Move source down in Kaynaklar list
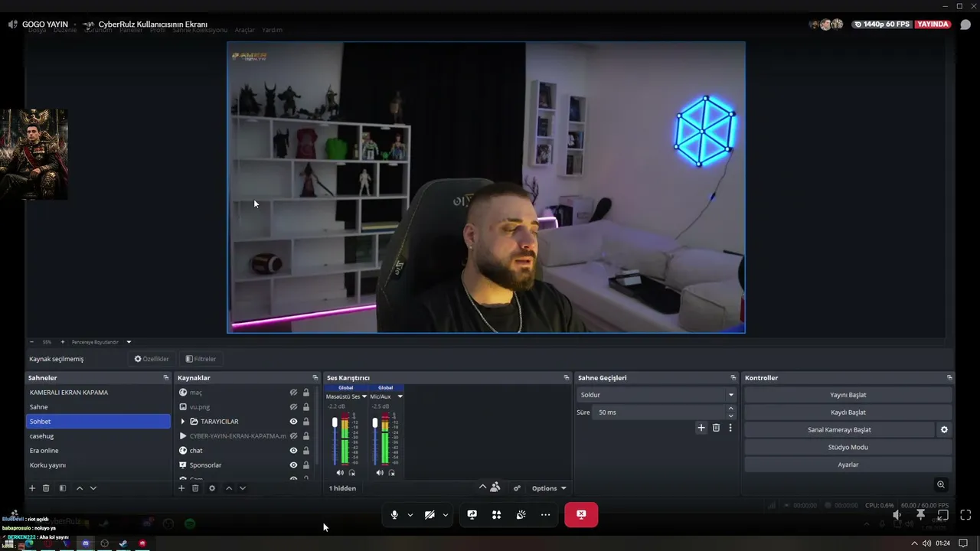This screenshot has width=980, height=551. 243,488
